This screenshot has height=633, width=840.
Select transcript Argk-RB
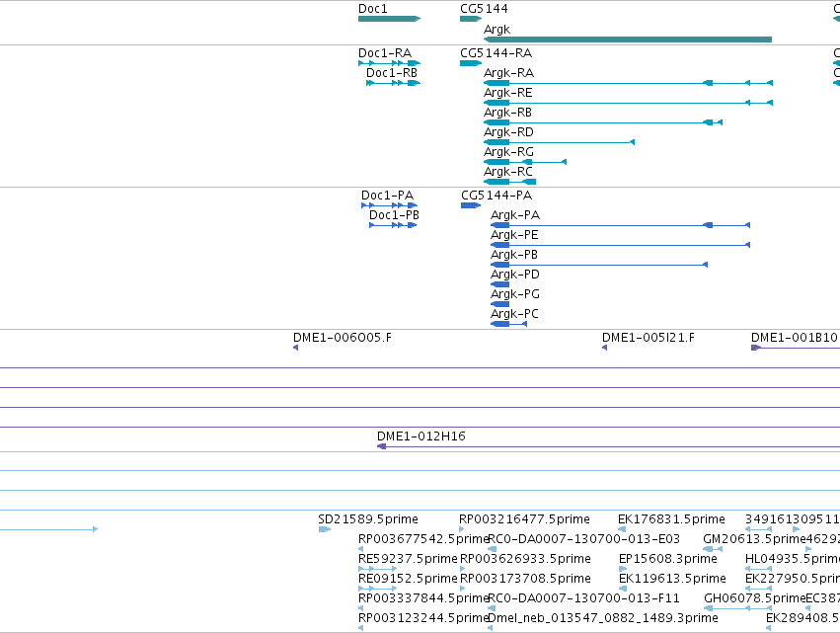(x=603, y=122)
